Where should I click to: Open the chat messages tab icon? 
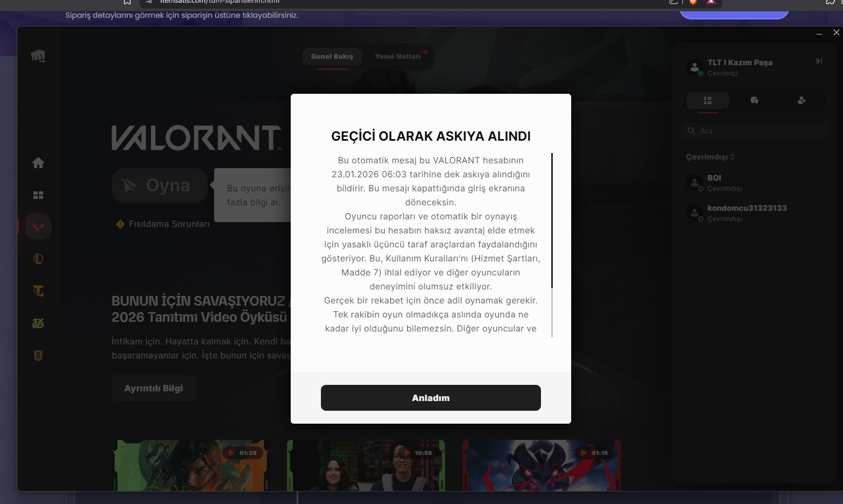point(755,100)
